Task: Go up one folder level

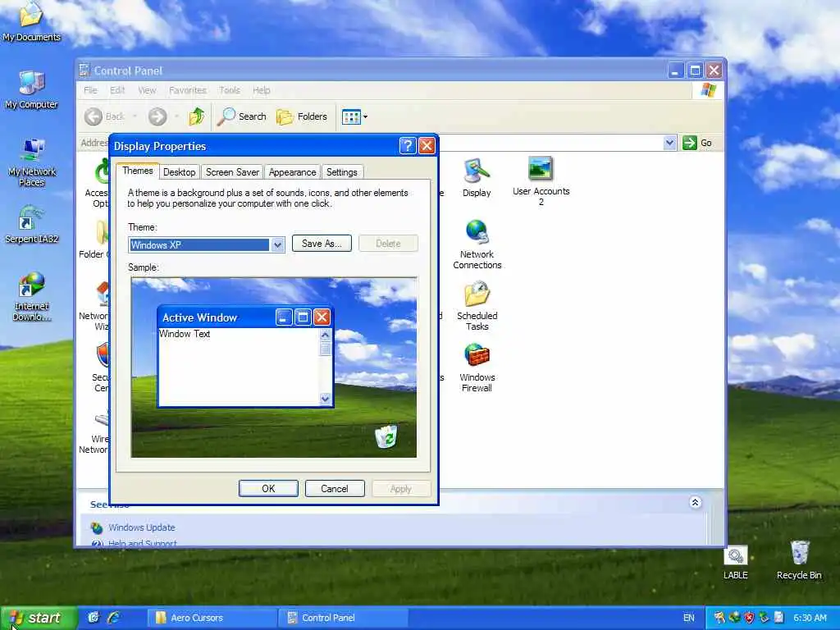Action: click(197, 116)
